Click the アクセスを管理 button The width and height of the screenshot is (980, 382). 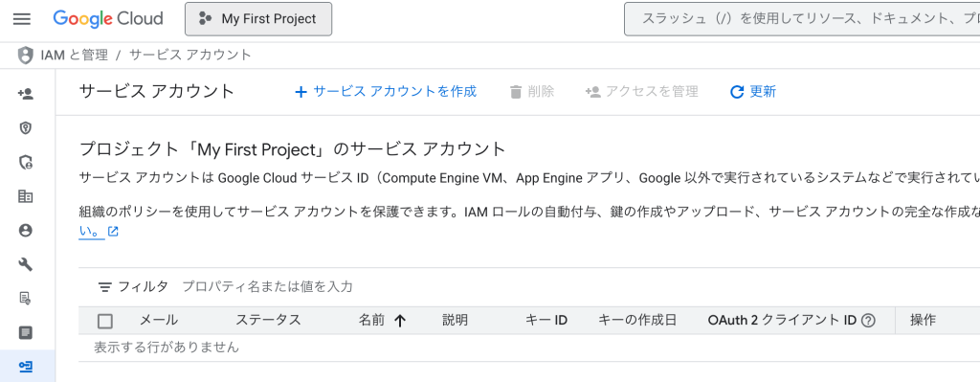pyautogui.click(x=642, y=92)
